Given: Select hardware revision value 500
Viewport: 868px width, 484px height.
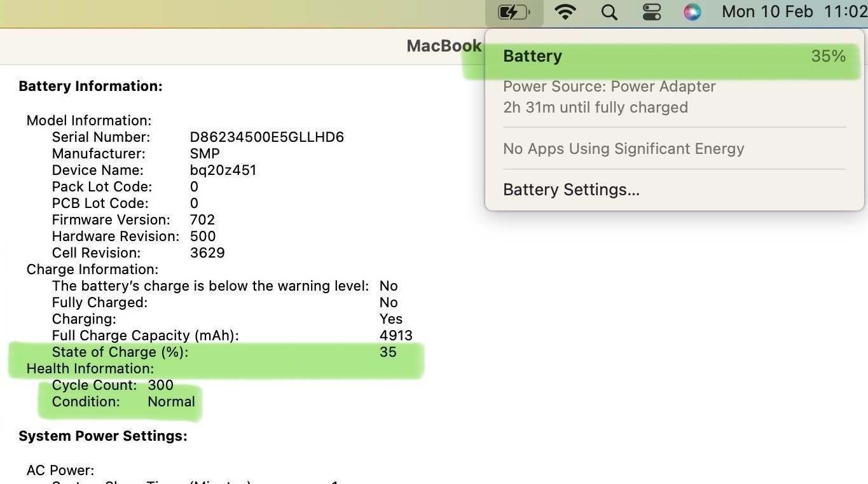Looking at the screenshot, I should tap(203, 236).
